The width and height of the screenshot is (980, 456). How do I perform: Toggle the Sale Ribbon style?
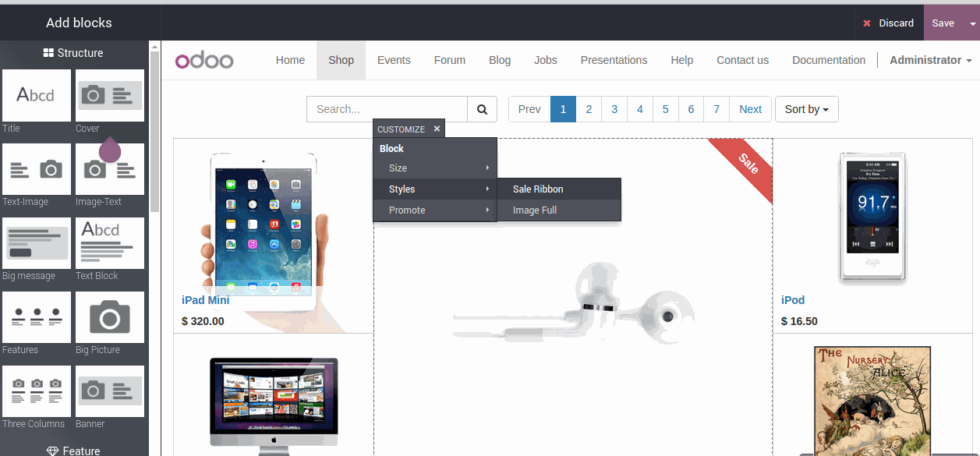tap(559, 189)
